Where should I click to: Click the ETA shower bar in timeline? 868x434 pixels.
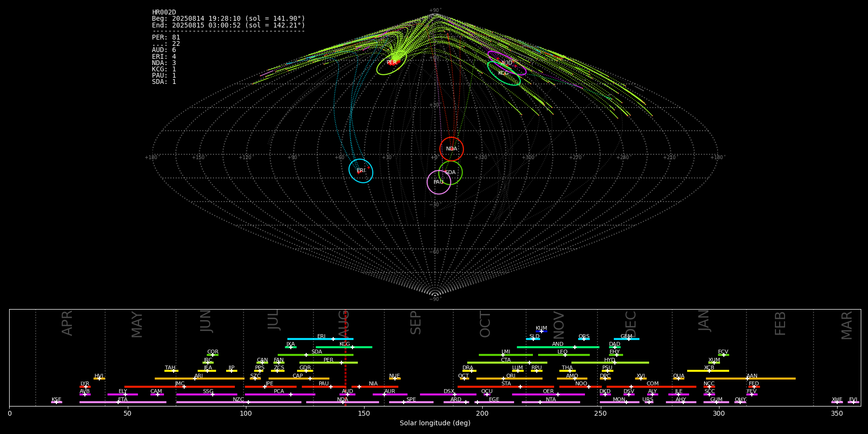(x=123, y=402)
